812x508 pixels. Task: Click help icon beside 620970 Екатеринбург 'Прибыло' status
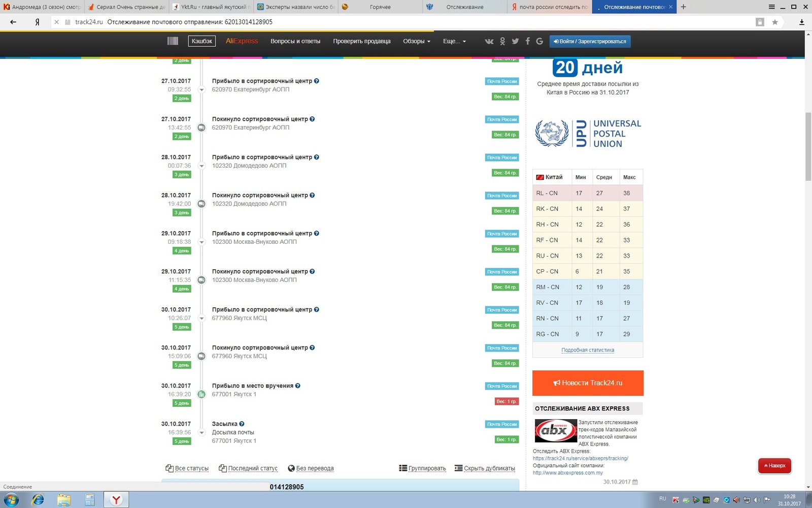click(x=316, y=81)
